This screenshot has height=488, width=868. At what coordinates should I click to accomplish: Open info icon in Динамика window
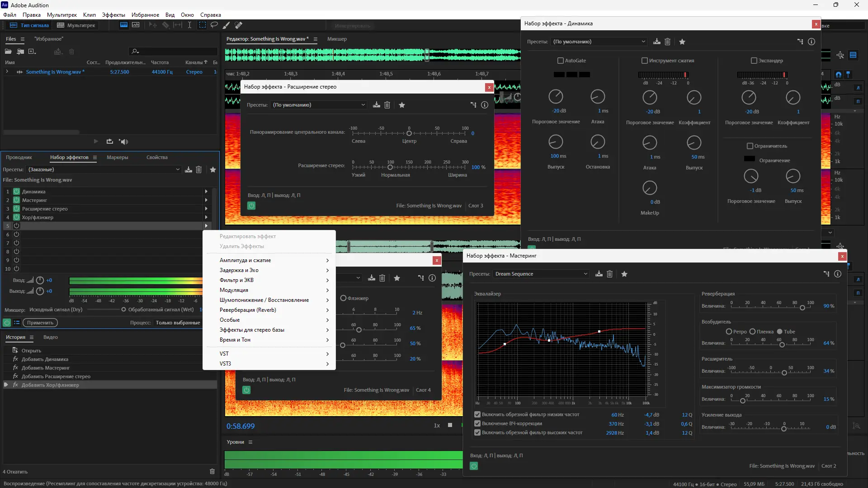tap(811, 42)
